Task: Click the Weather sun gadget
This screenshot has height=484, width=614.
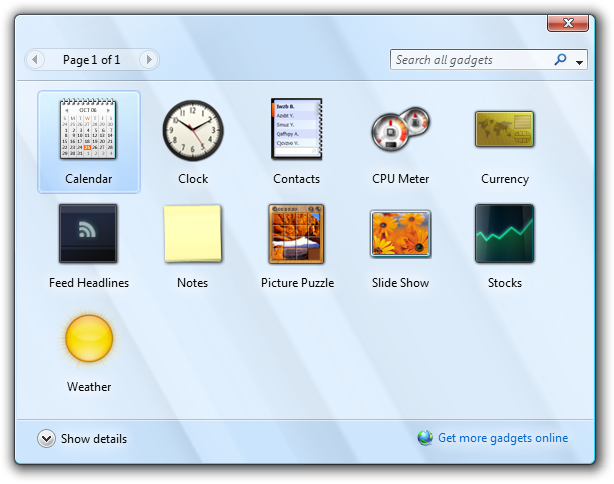Action: (x=89, y=338)
